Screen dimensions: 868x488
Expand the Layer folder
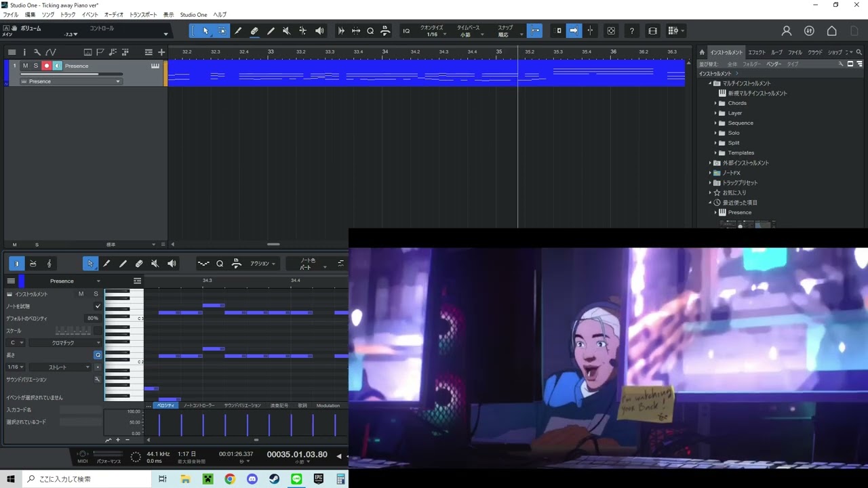point(715,113)
